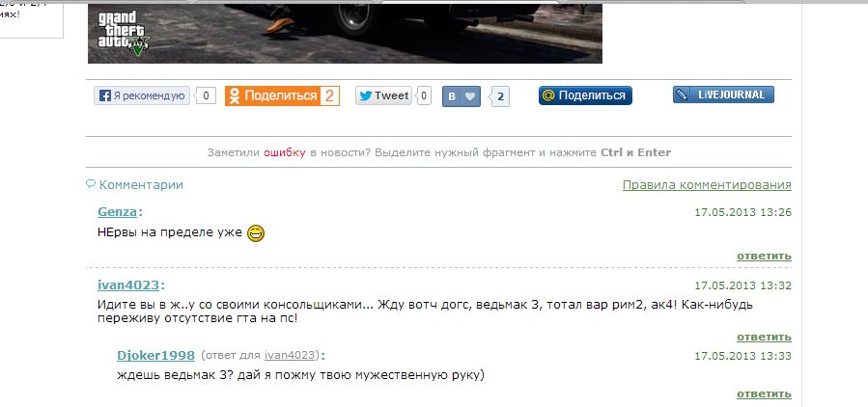
Task: Click the Facebook recommend count bubble
Action: point(206,95)
